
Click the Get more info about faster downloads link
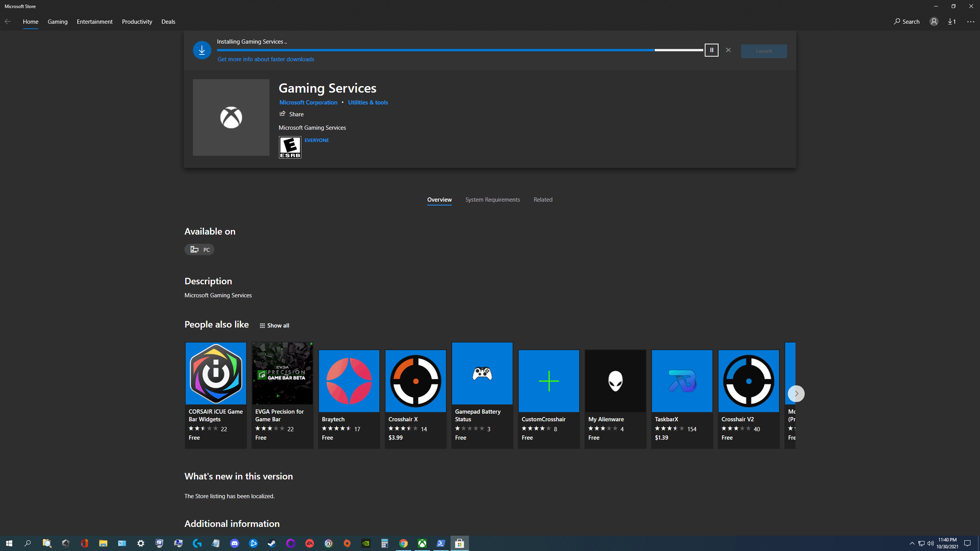[265, 59]
